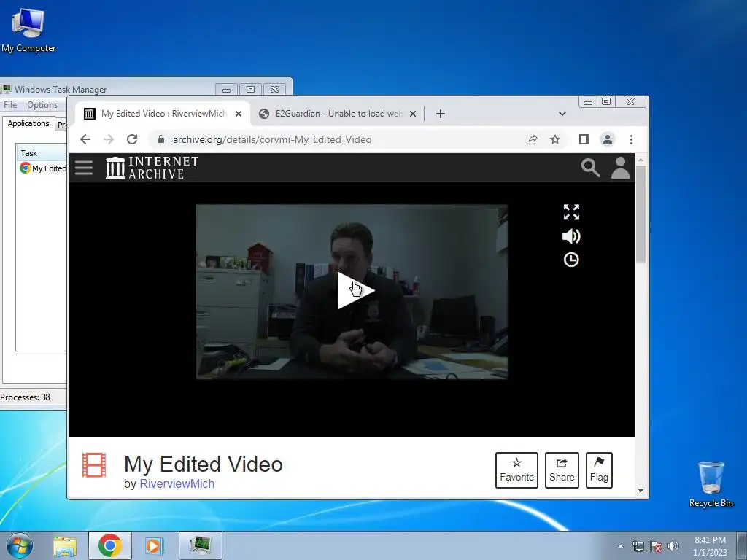Close the My Edited Video tab
747x560 pixels.
(x=239, y=114)
